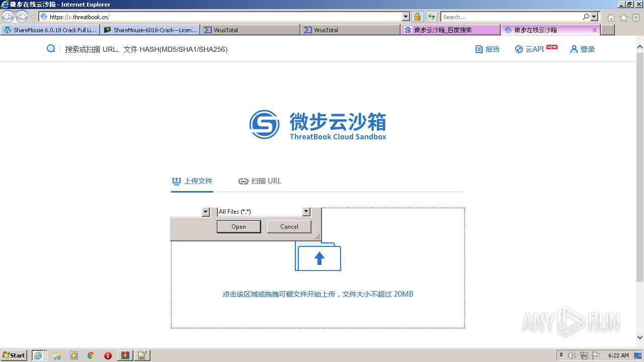
Task: Click the Start button
Action: click(14, 355)
